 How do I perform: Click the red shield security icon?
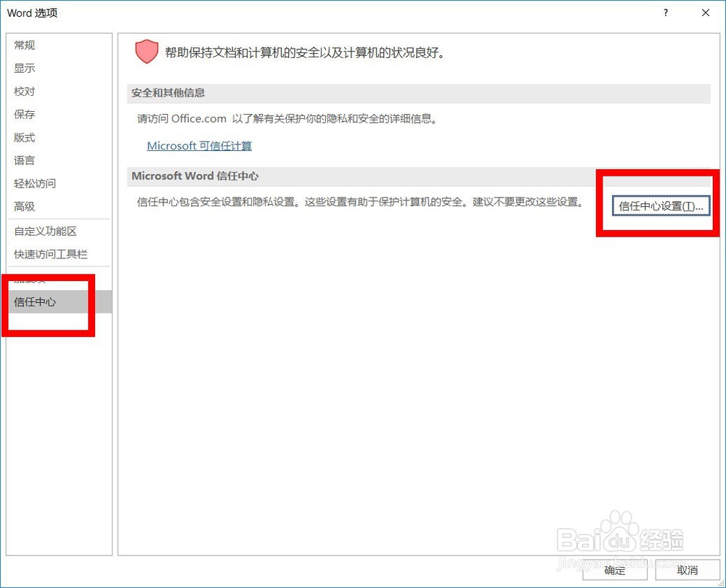[146, 52]
